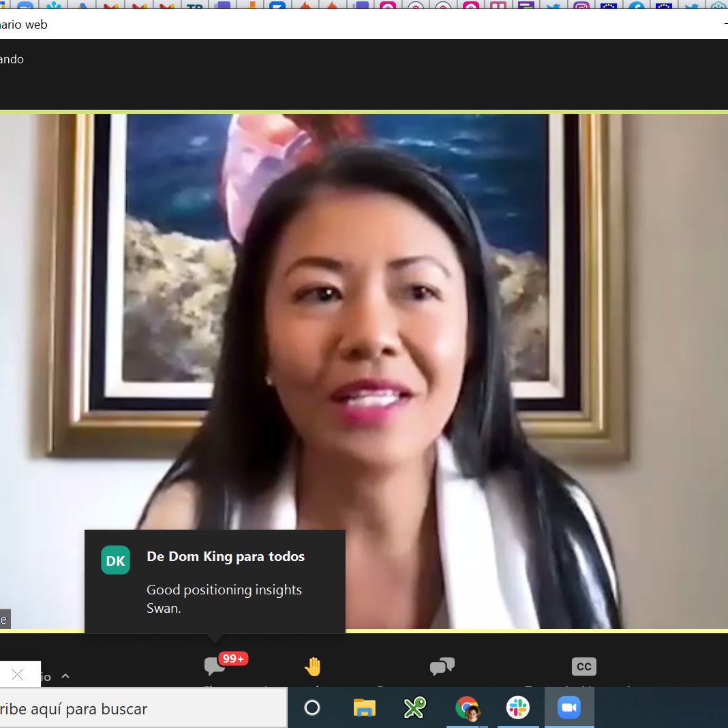The width and height of the screenshot is (728, 728).
Task: Close the small white popup with X
Action: (18, 674)
